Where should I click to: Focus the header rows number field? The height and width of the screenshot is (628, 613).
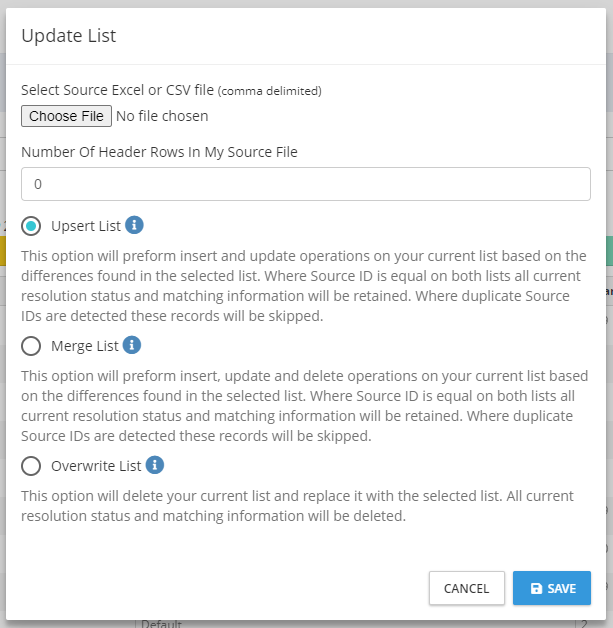tap(306, 184)
